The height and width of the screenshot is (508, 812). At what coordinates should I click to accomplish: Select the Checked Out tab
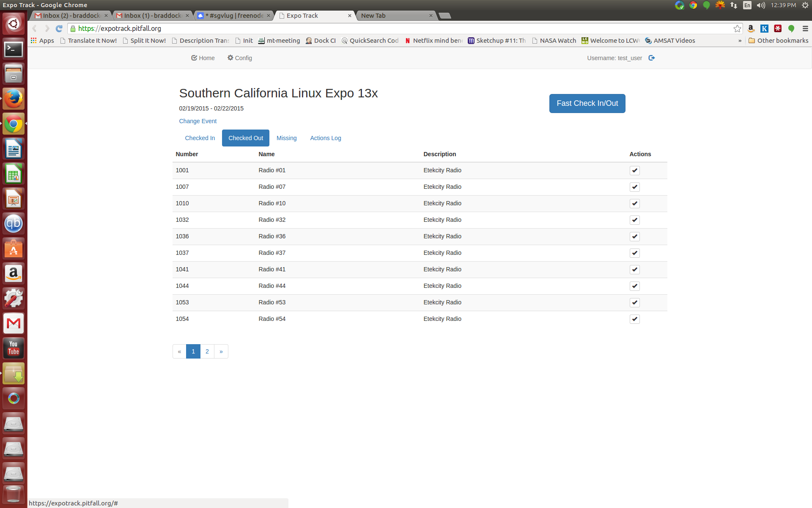246,138
